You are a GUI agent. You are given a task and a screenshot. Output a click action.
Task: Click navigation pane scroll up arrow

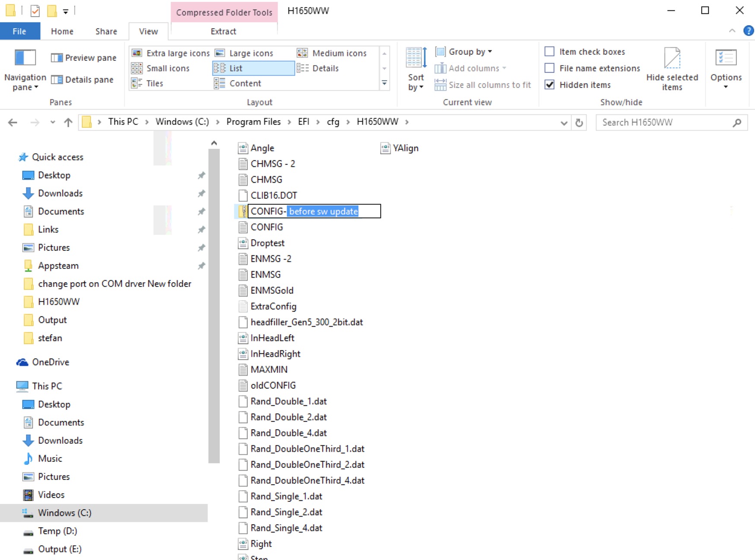[x=214, y=143]
